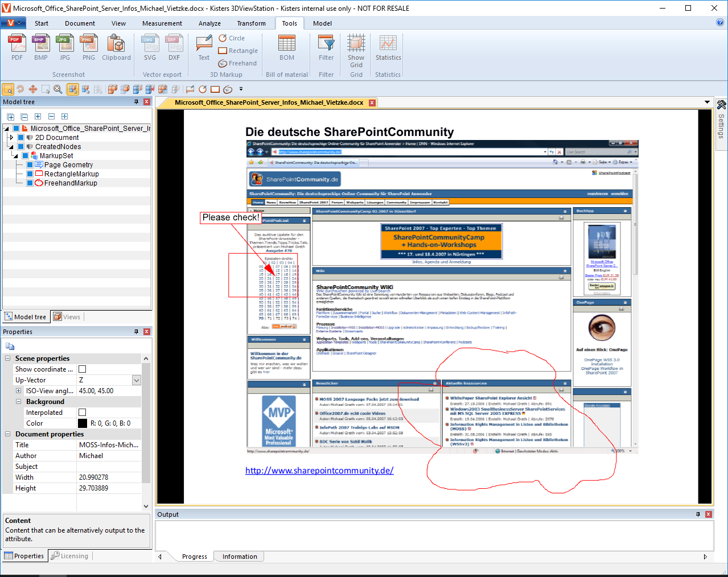Expand the ISO-View angle property
The image size is (728, 577).
[18, 391]
